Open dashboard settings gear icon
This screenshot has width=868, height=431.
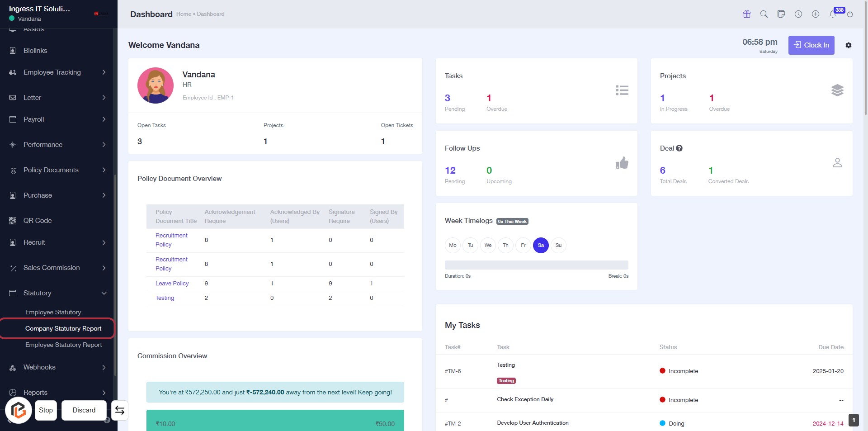pos(849,45)
